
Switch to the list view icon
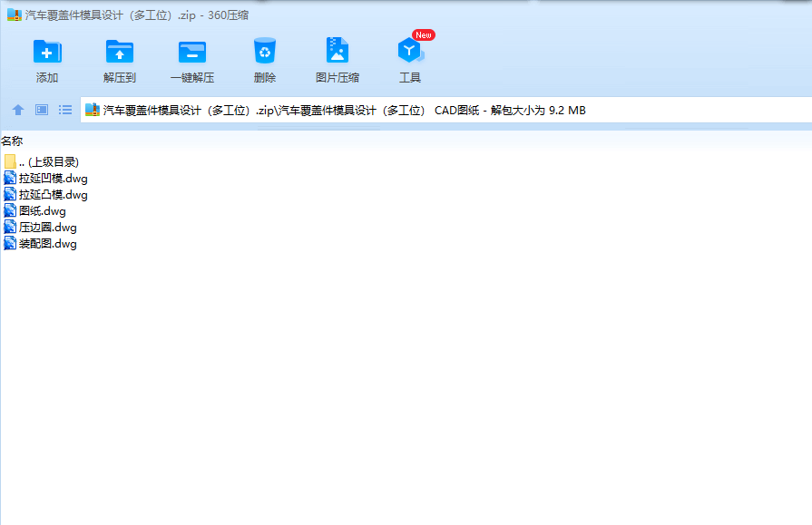(x=65, y=110)
